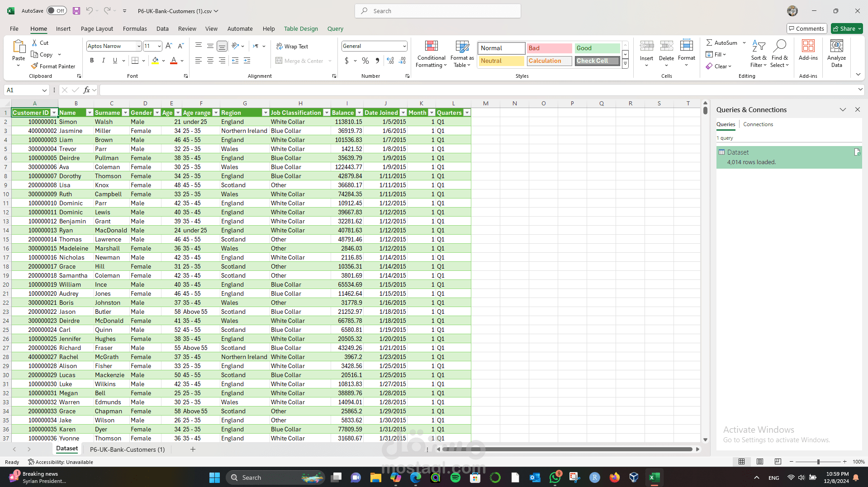Expand the AutoSum dropdown arrow
This screenshot has height=487, width=868.
744,43
